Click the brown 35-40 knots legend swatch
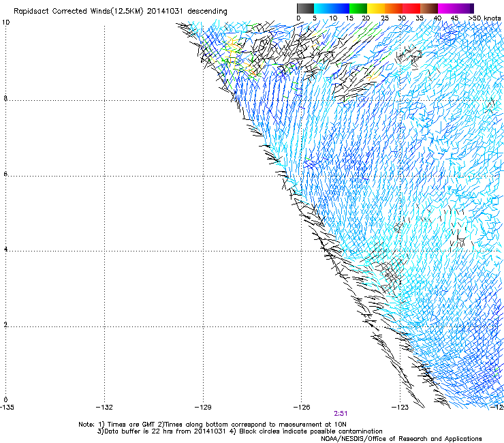 (429, 8)
